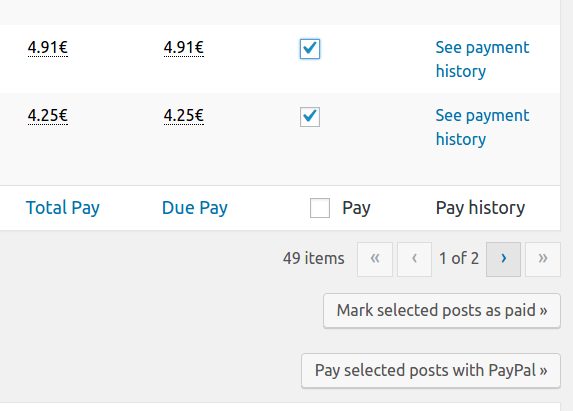The image size is (573, 411).
Task: Click the 1 of 2 page indicator
Action: point(459,259)
